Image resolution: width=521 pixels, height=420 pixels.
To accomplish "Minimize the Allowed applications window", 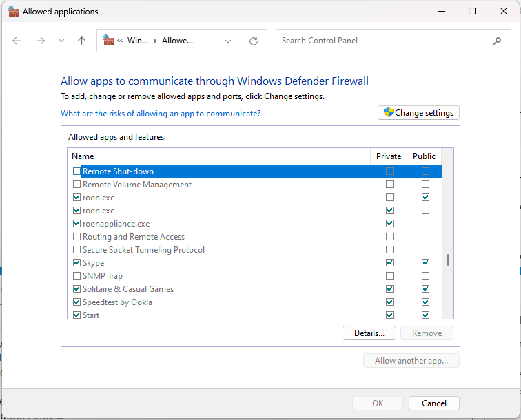I will click(x=441, y=11).
